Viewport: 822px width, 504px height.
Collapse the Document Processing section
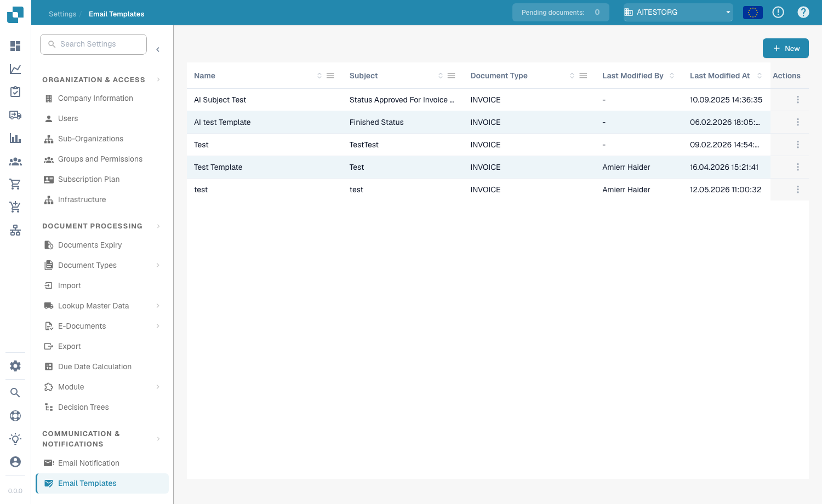coord(158,226)
